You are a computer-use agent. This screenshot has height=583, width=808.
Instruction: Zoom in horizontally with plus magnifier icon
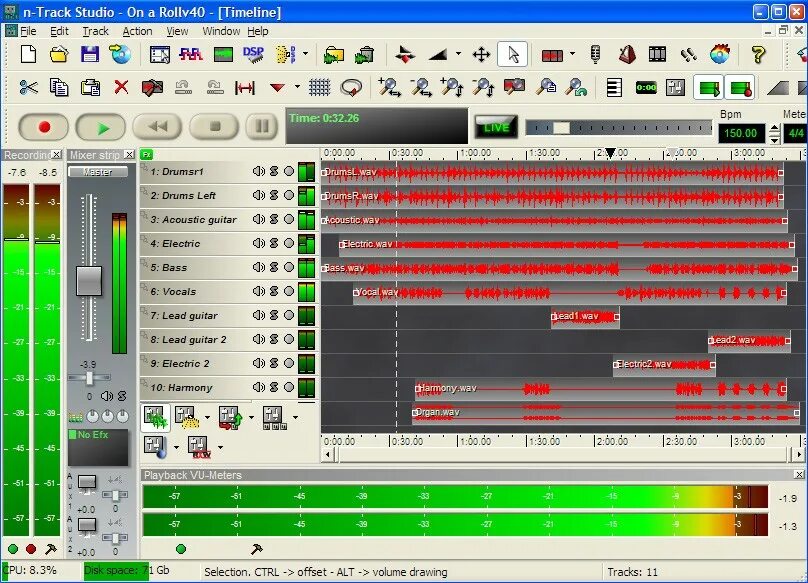pos(389,88)
